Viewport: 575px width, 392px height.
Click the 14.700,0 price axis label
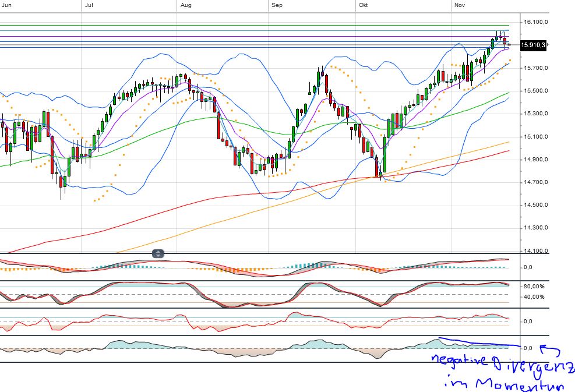pos(536,182)
